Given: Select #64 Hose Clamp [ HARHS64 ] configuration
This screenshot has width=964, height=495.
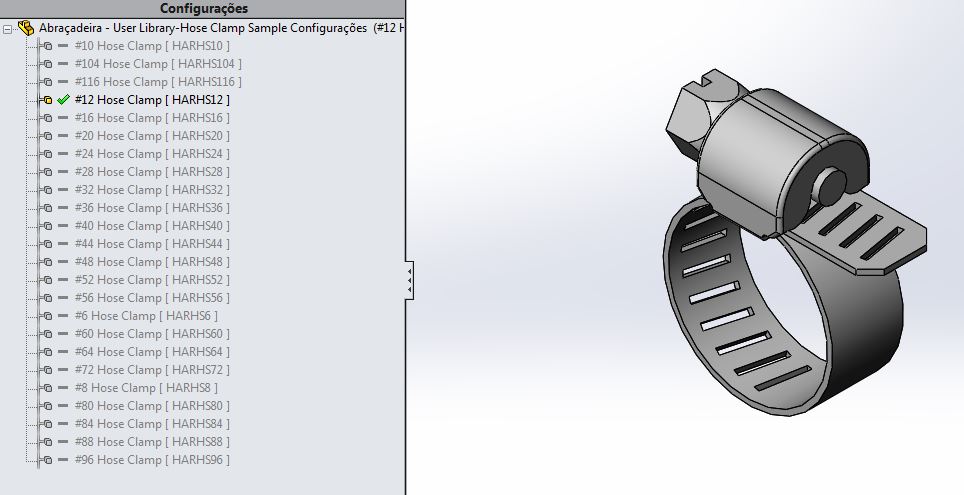Looking at the screenshot, I should (152, 352).
